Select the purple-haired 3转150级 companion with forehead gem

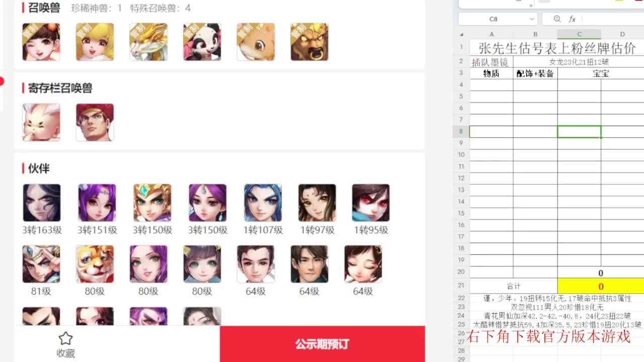click(208, 203)
